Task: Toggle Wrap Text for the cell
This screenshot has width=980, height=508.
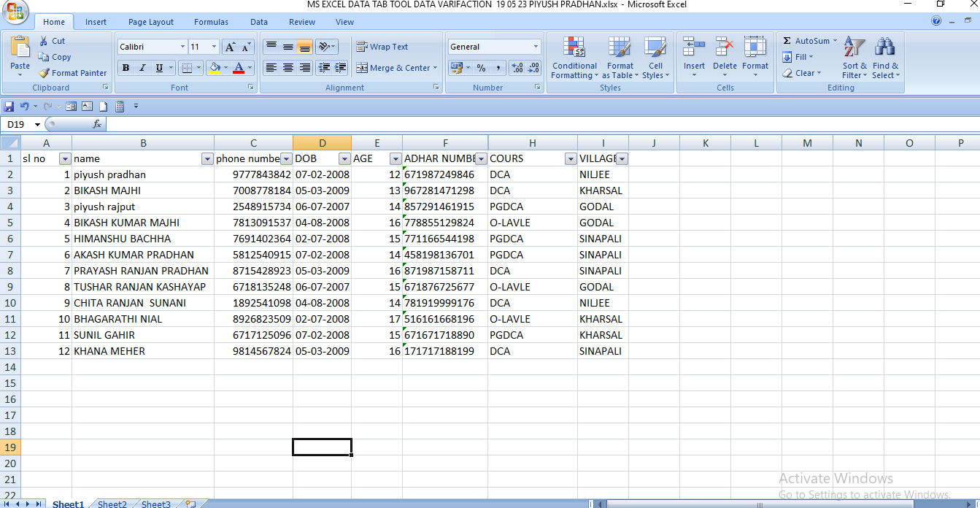Action: pyautogui.click(x=382, y=47)
